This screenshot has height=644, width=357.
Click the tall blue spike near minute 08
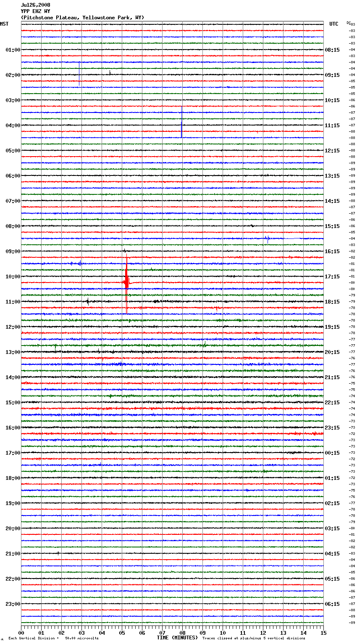(181, 122)
